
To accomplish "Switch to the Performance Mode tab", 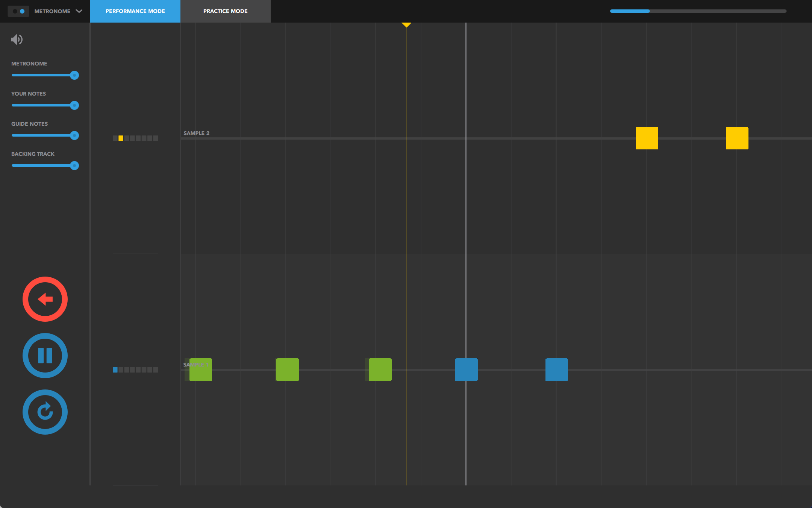I will (x=135, y=11).
